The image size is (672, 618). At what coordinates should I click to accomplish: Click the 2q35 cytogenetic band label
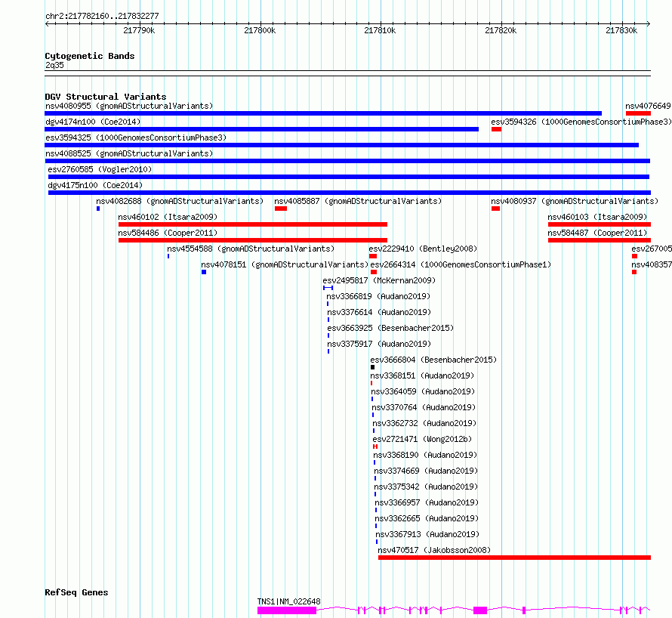[x=54, y=65]
